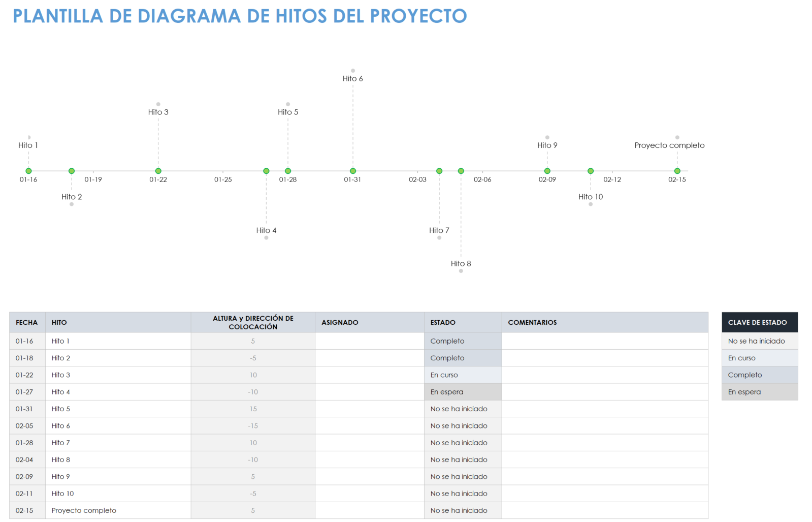Click the green marker above Hito 4

pos(266,171)
